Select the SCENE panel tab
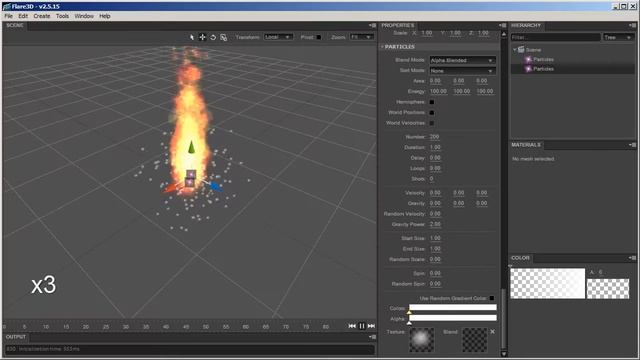Screen dimensions: 640x360 pyautogui.click(x=15, y=25)
